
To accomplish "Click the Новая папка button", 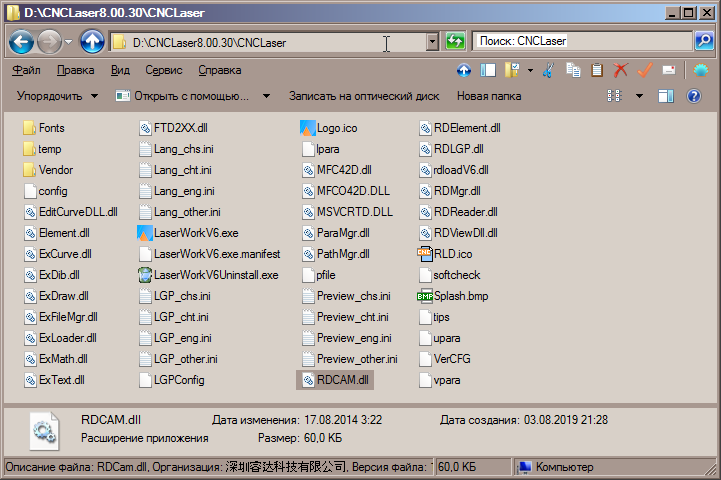I will tap(488, 96).
